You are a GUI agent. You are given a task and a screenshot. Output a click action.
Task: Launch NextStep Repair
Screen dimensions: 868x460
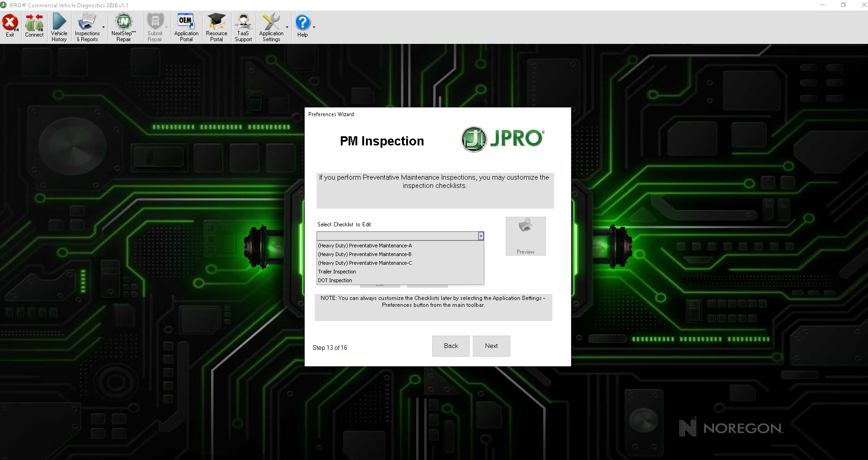(x=123, y=27)
